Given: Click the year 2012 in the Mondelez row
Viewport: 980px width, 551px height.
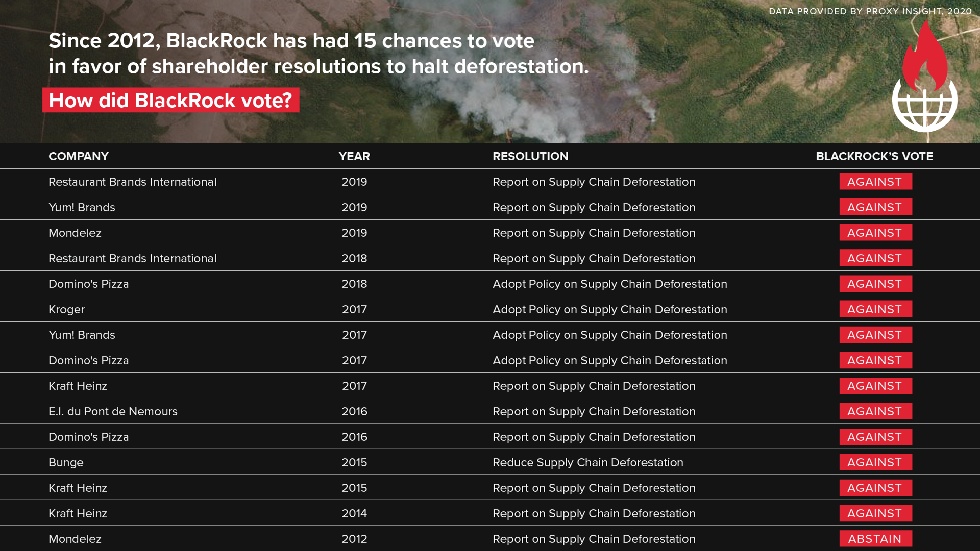Looking at the screenshot, I should pyautogui.click(x=354, y=539).
